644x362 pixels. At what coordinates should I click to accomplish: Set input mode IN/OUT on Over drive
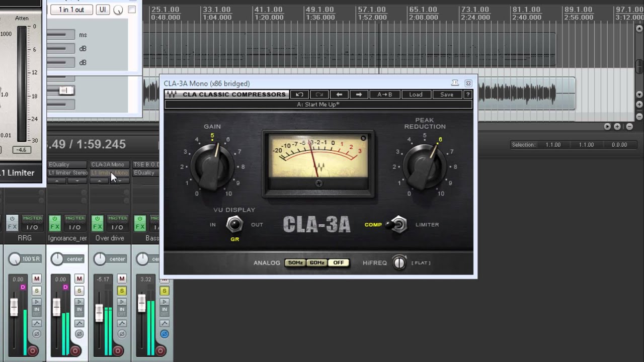(122, 312)
